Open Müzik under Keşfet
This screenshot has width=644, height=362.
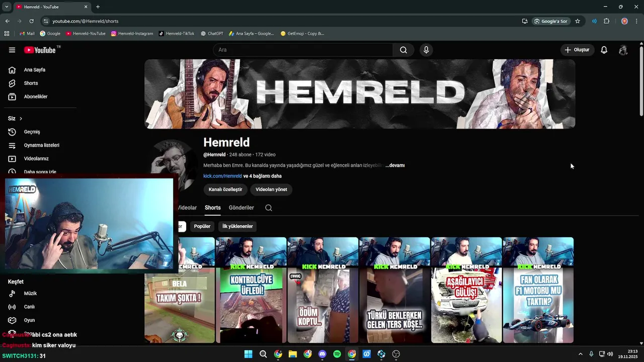(30, 293)
